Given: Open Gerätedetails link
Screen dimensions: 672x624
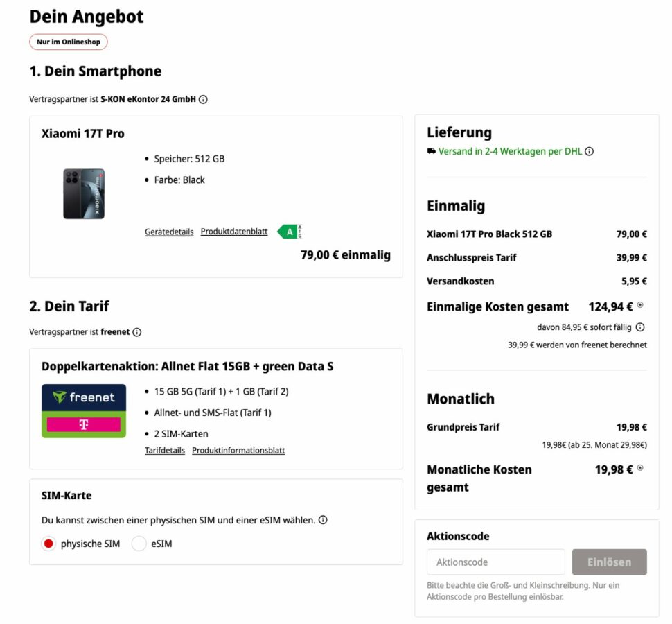Looking at the screenshot, I should 169,232.
